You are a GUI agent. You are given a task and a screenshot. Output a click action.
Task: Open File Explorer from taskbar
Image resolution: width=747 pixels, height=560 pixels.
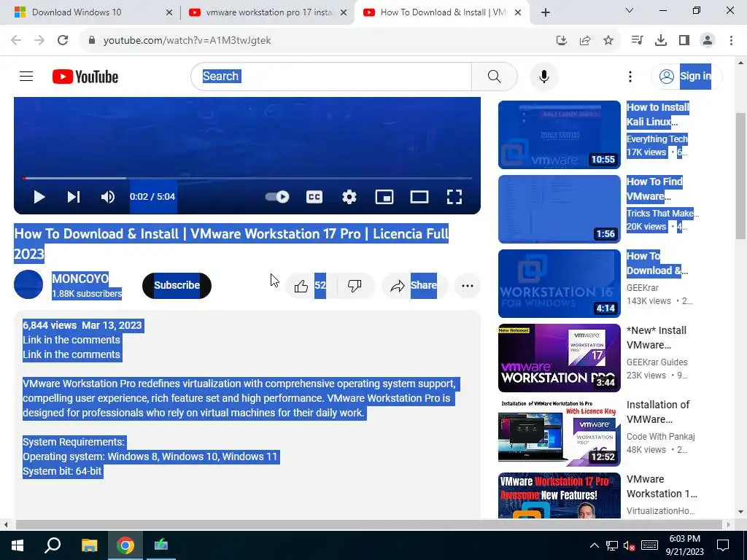click(89, 545)
